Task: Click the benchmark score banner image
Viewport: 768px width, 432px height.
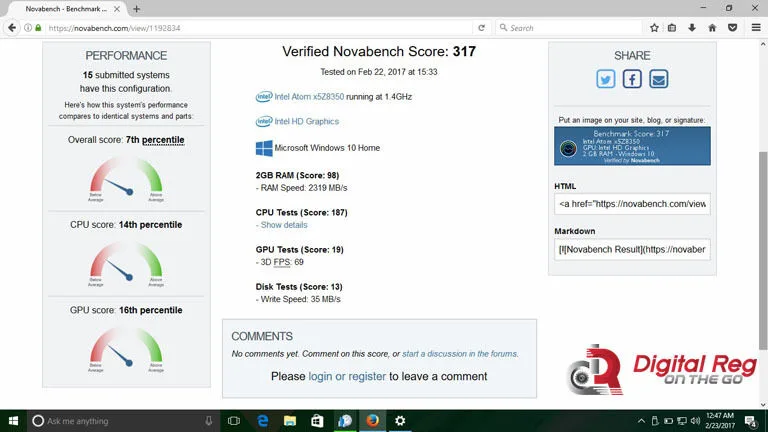Action: [632, 146]
